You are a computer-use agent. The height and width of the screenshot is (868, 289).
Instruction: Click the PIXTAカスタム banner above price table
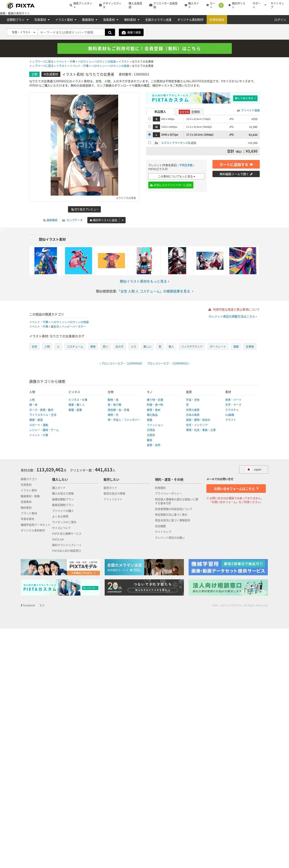[x=203, y=98]
